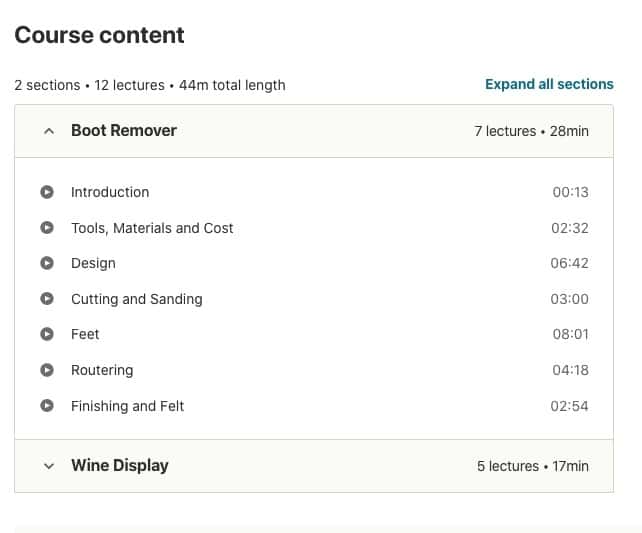Expand the Wine Display section chevron
The width and height of the screenshot is (642, 533).
coord(49,466)
